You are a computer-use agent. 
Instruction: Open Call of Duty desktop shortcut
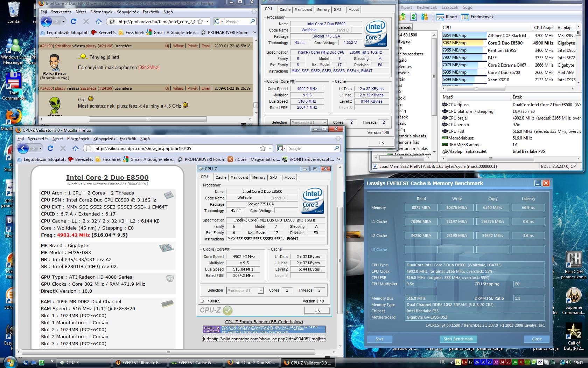(573, 336)
